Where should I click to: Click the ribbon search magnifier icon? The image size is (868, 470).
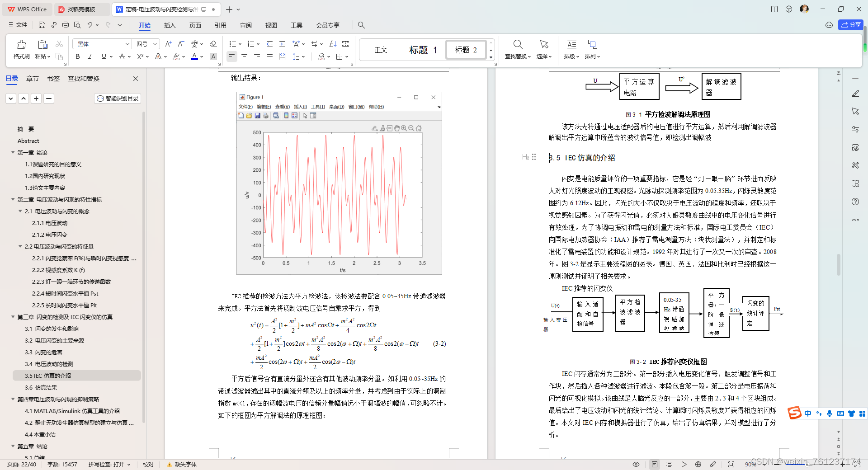click(x=361, y=25)
